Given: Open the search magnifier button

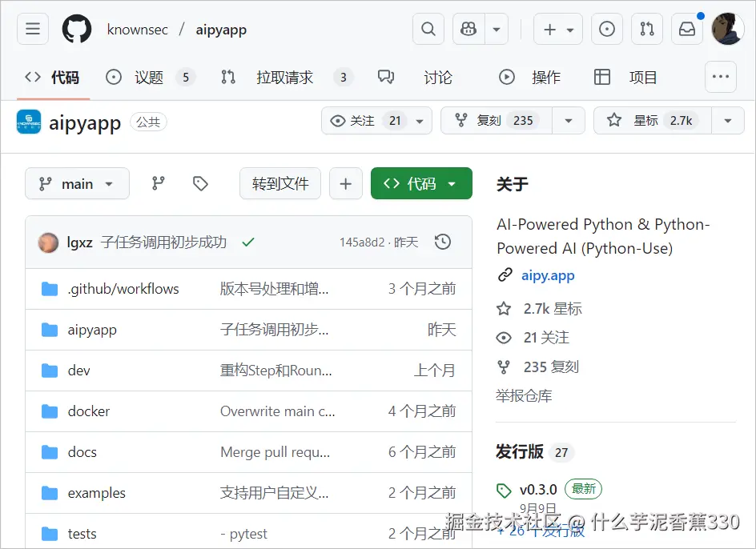Looking at the screenshot, I should [x=428, y=29].
